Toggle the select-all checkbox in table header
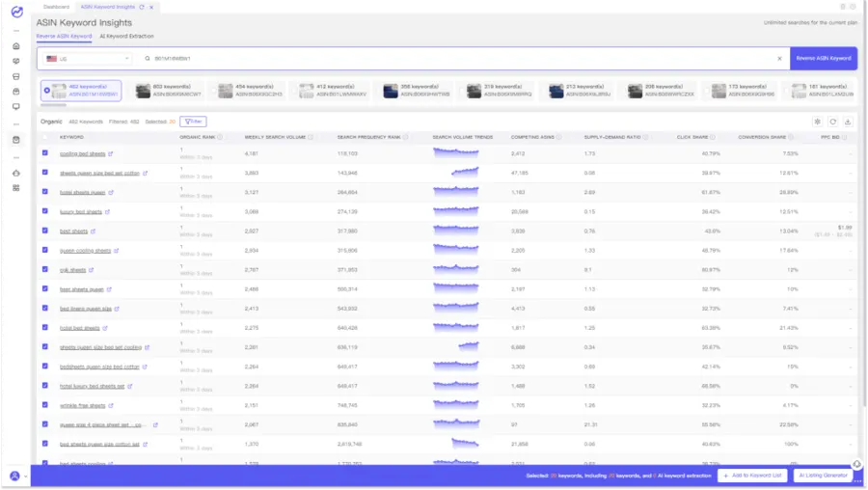Viewport: 868px width, 490px height. pos(45,137)
